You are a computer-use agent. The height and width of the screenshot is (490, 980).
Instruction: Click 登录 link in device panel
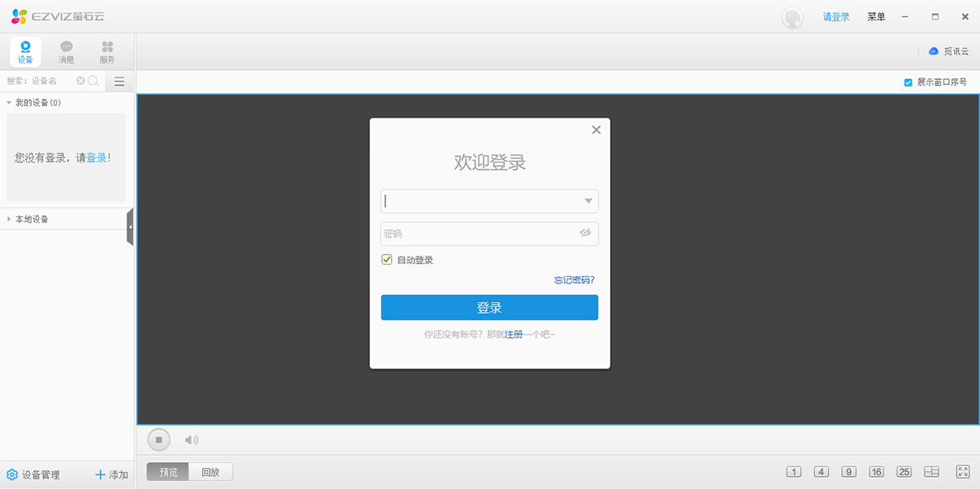tap(96, 158)
